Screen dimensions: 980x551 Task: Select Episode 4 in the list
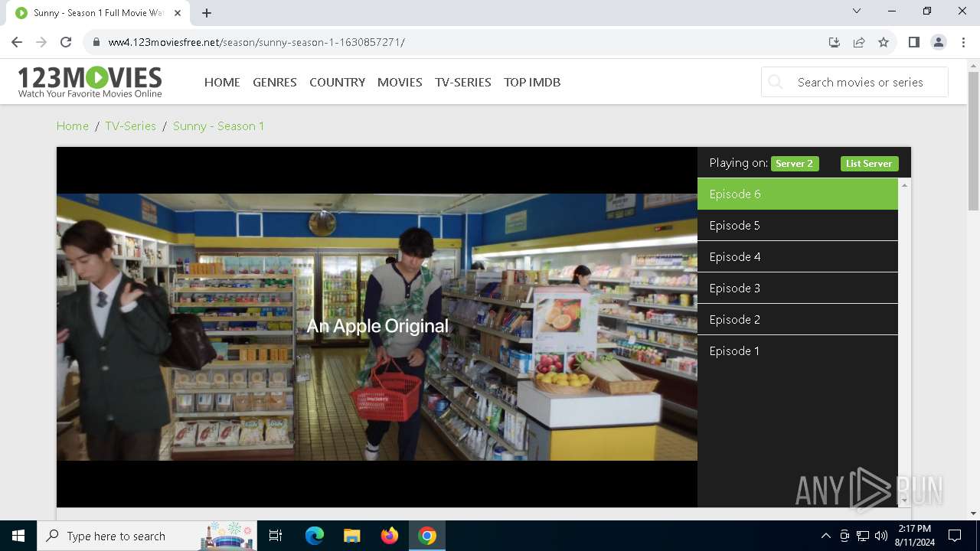[x=797, y=257]
